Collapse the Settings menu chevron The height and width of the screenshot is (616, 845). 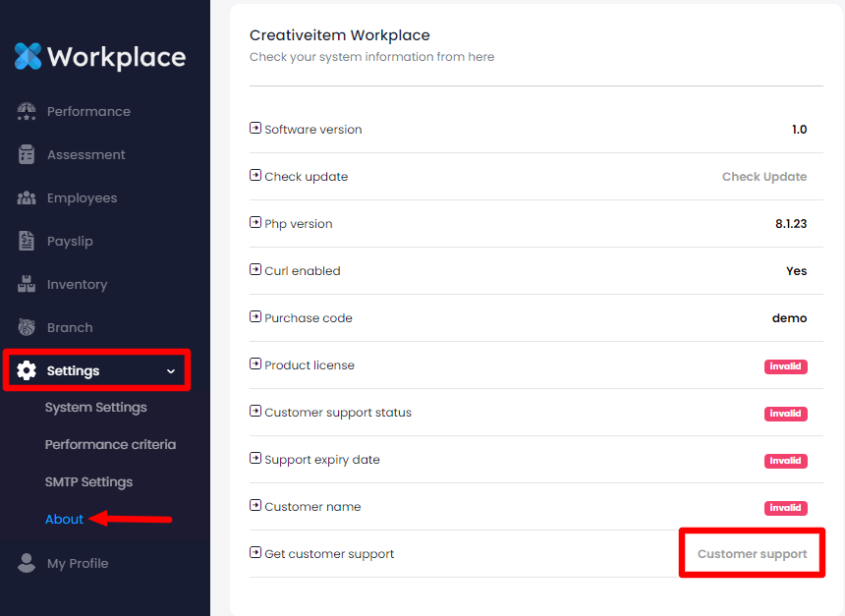click(171, 371)
